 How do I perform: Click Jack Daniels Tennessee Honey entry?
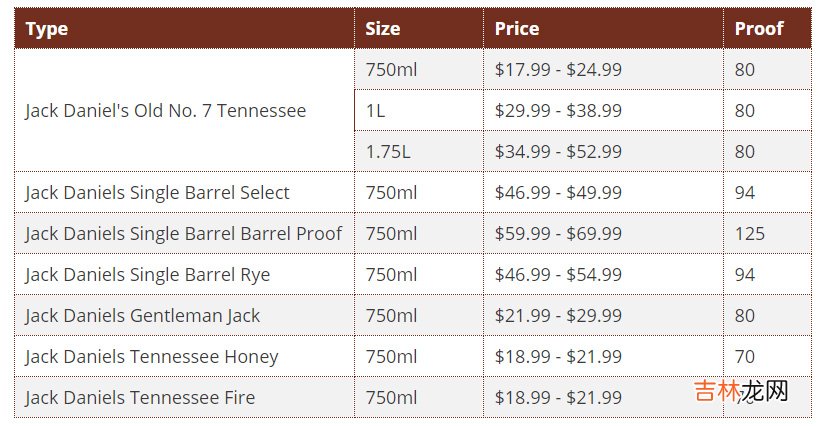point(151,357)
